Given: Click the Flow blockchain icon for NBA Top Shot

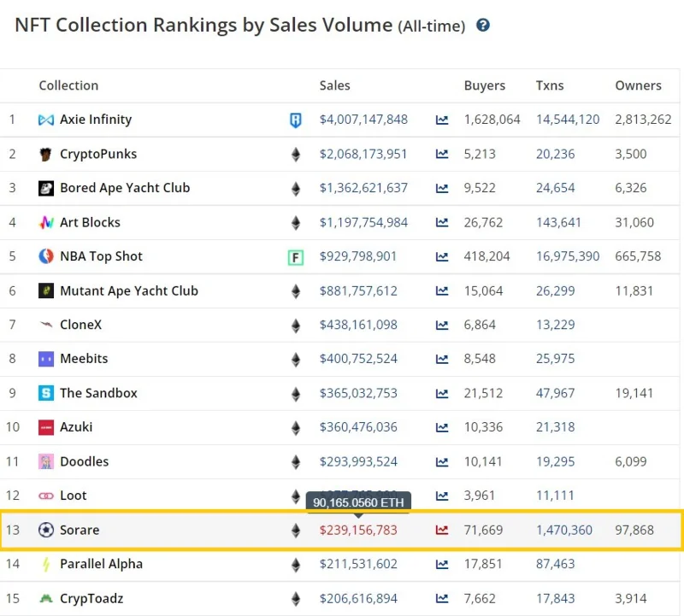Looking at the screenshot, I should click(295, 257).
